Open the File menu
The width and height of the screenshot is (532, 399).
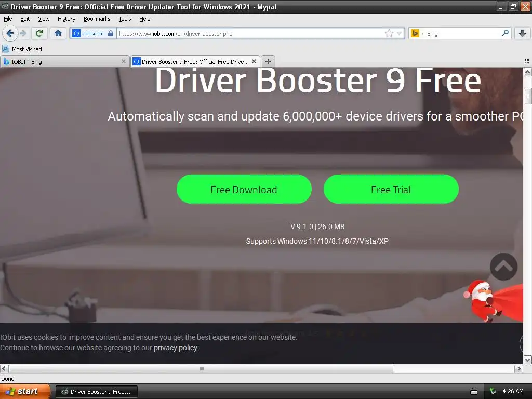tap(8, 19)
